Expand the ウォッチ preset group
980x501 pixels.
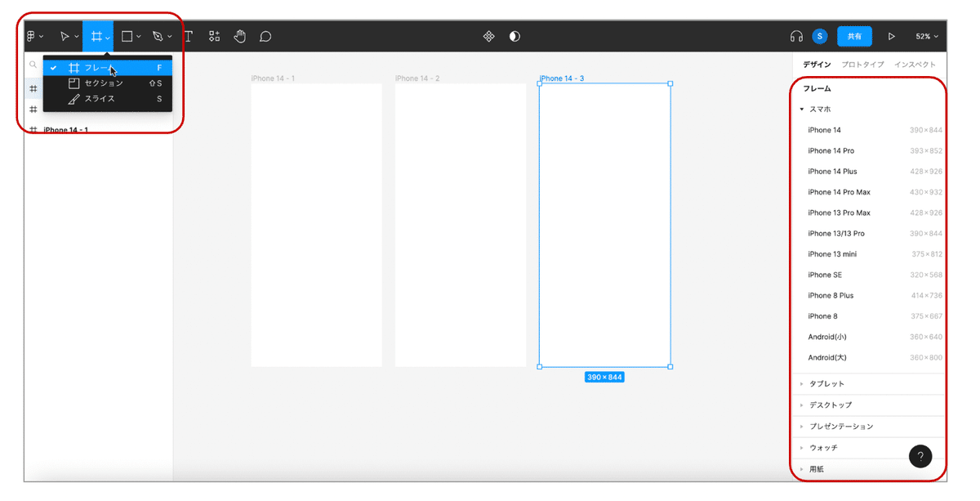point(802,448)
